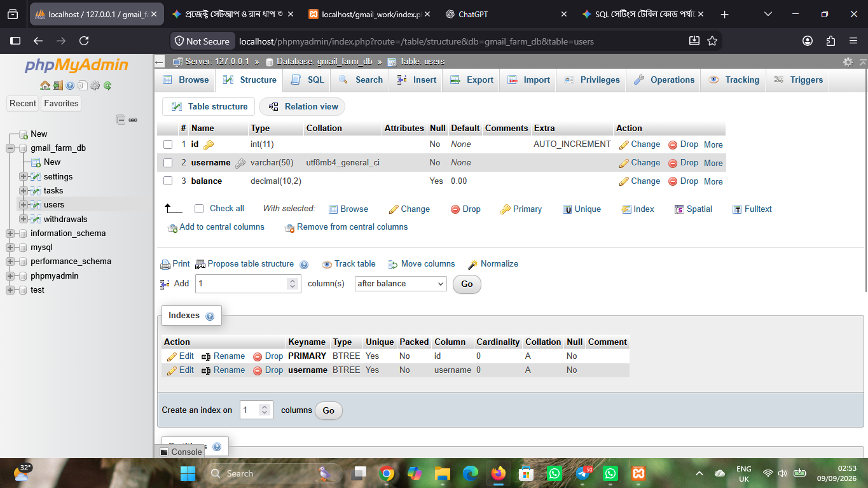Screen dimensions: 868x488
Task: Click Drop for the balance column
Action: (683, 181)
